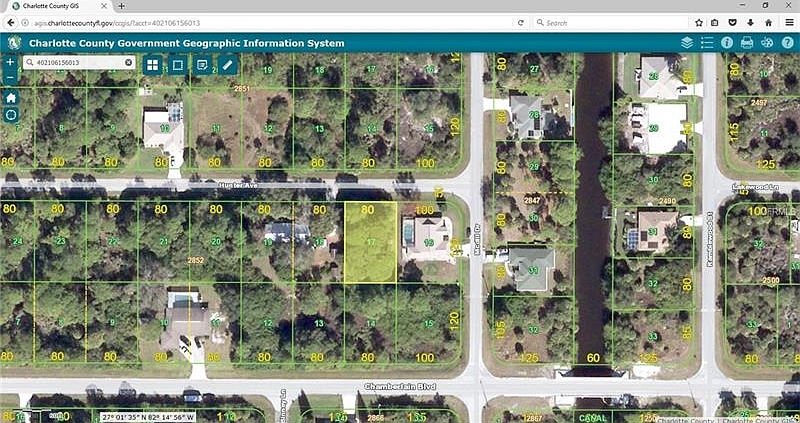800x423 pixels.
Task: Click the account number search field
Action: 79,62
